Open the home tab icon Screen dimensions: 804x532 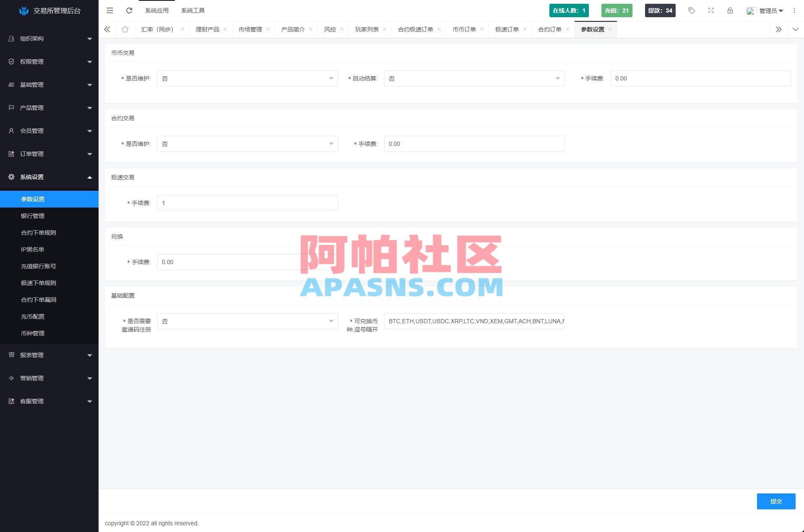[125, 29]
